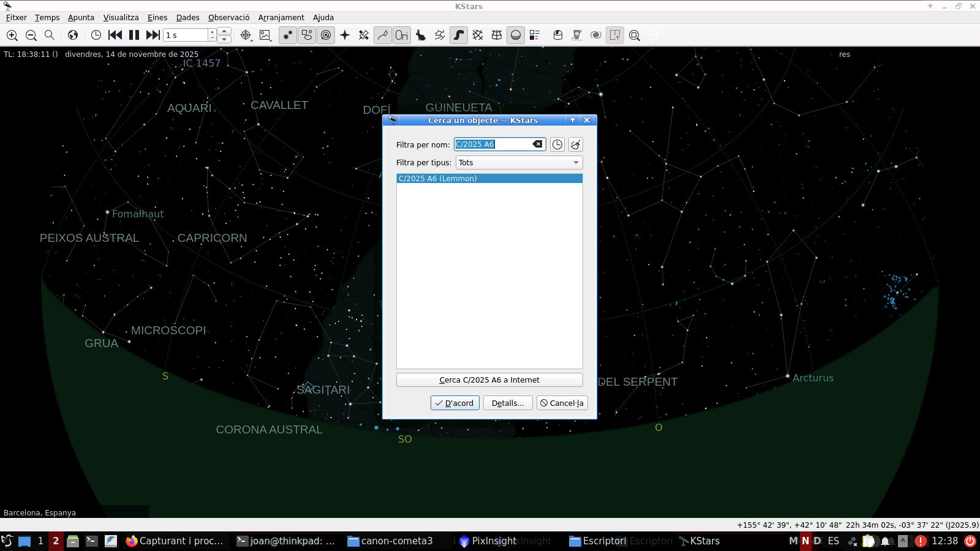Select C/2025 A6 (Lemmon) in results list
This screenshot has width=980, height=551.
click(489, 179)
